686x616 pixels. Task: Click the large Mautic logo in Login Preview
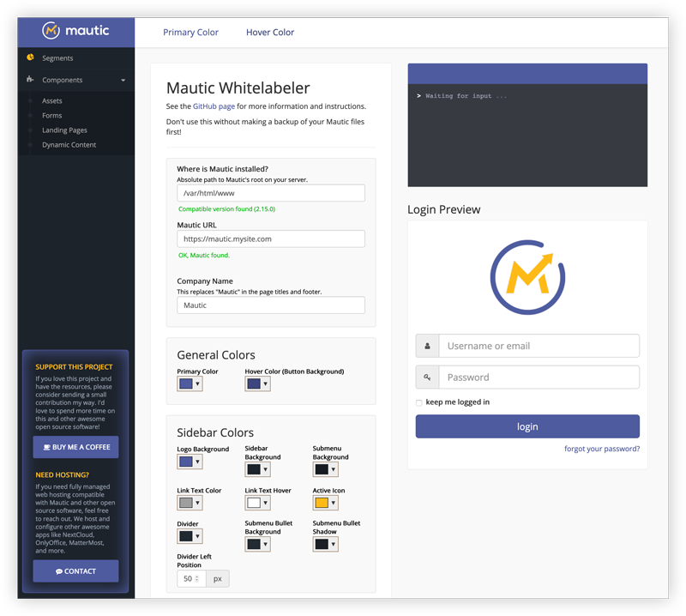click(x=527, y=277)
